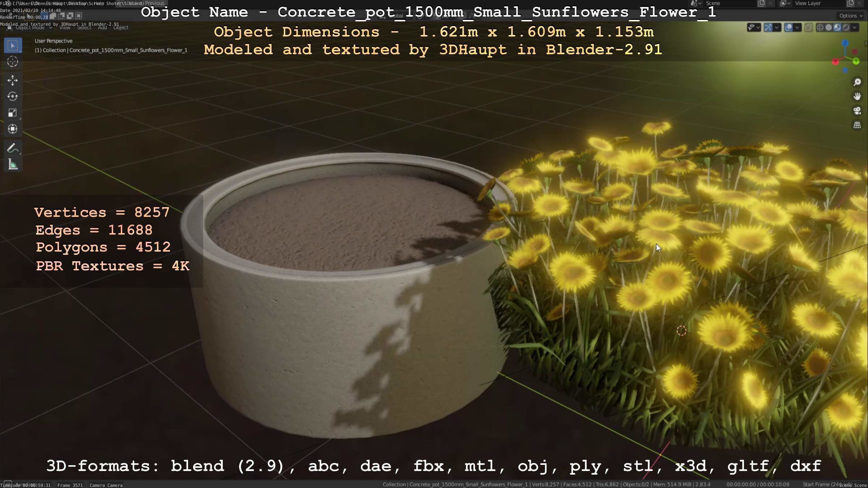Click the Zoom view icon
This screenshot has height=488, width=868.
point(857,82)
